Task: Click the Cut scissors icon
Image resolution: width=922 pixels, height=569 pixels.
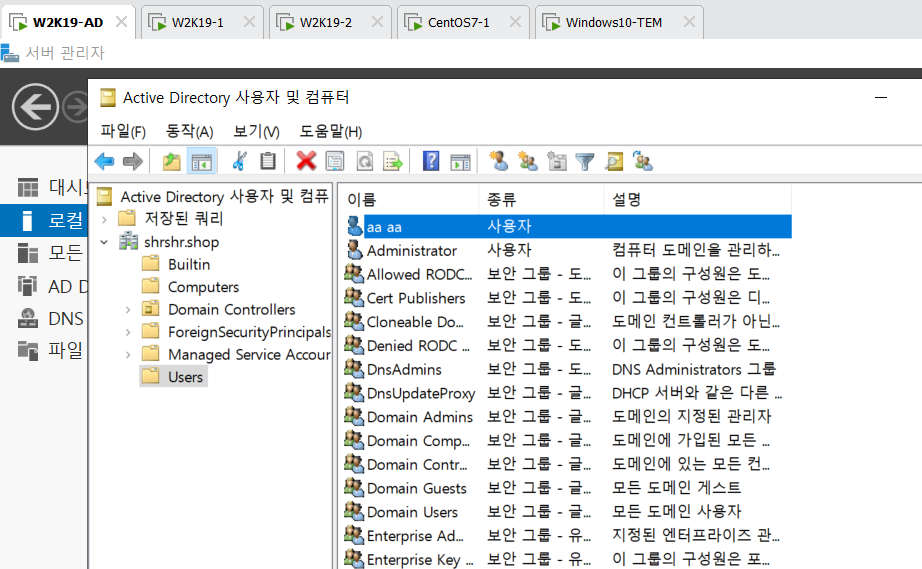Action: point(239,161)
